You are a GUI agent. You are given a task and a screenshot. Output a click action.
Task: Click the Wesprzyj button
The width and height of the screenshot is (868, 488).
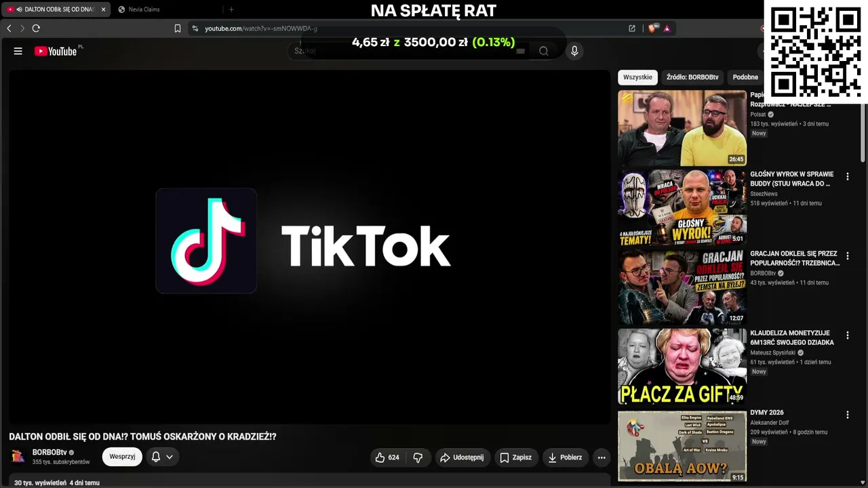pos(122,457)
